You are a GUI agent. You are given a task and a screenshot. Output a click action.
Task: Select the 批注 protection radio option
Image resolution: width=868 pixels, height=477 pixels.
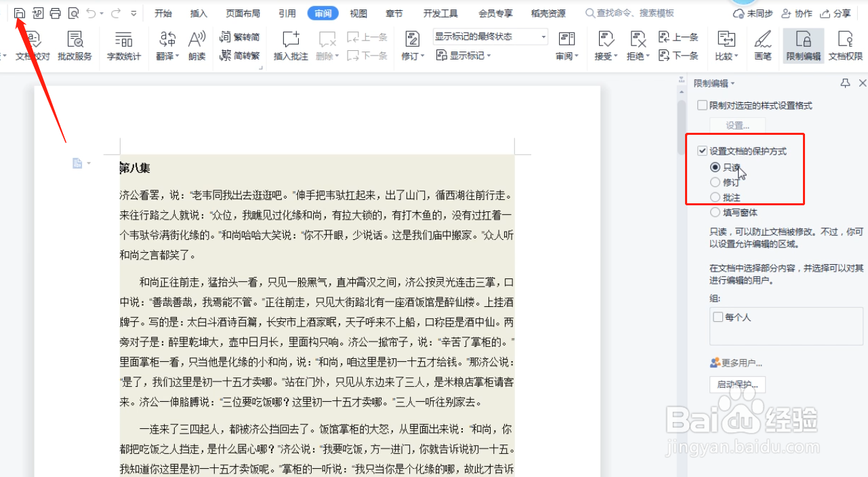point(715,197)
